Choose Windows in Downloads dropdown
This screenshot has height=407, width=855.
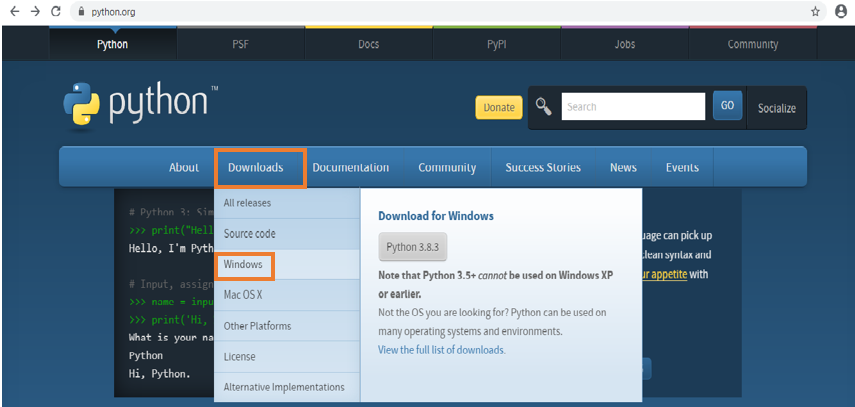tap(287, 265)
